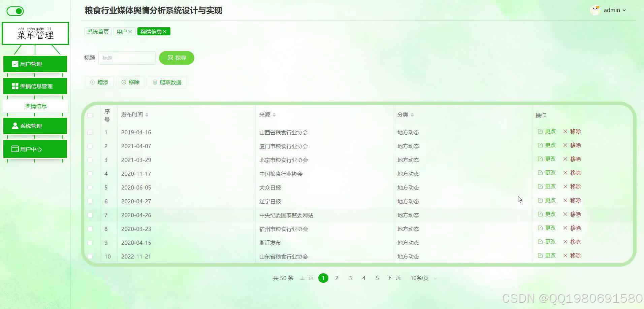The height and width of the screenshot is (309, 644).
Task: Click the 移除 toolbar button
Action: [x=131, y=82]
